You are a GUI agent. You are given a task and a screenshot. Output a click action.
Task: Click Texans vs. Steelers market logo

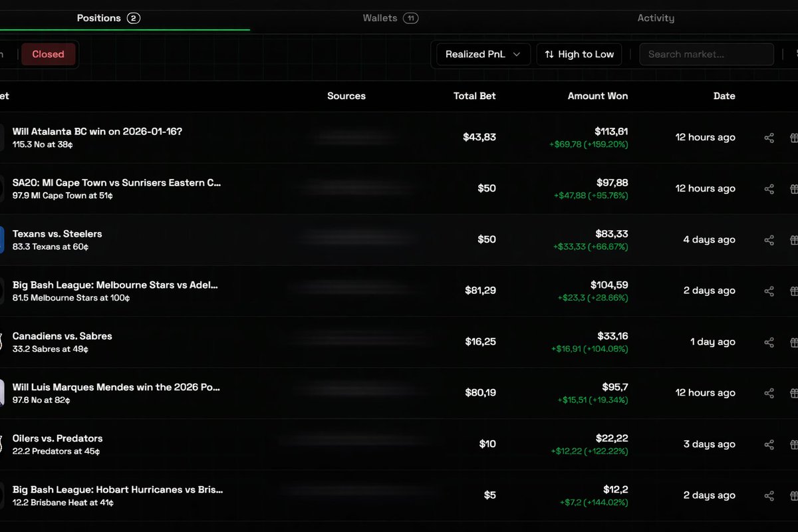click(x=2, y=240)
